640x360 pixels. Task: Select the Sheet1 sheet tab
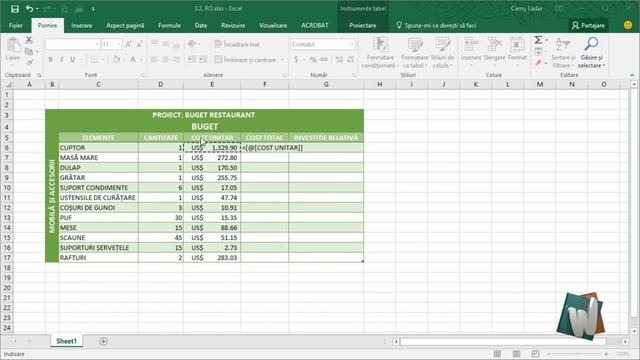pos(67,341)
